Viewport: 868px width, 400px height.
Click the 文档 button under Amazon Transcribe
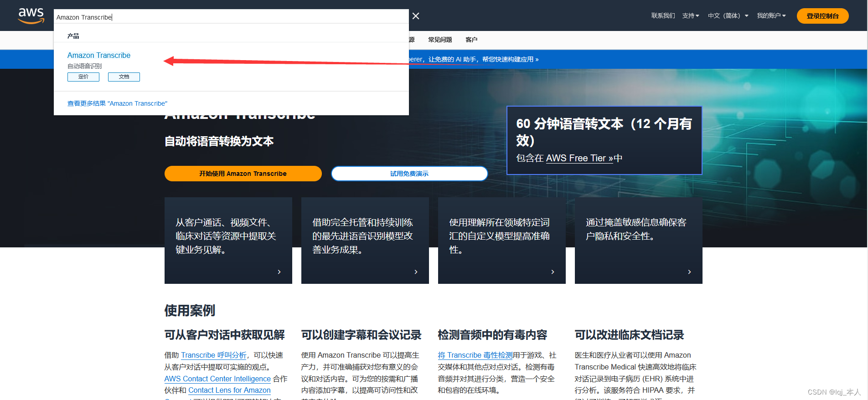click(124, 77)
